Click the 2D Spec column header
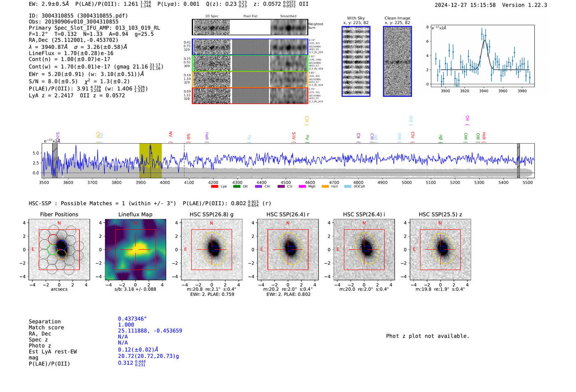 click(212, 16)
